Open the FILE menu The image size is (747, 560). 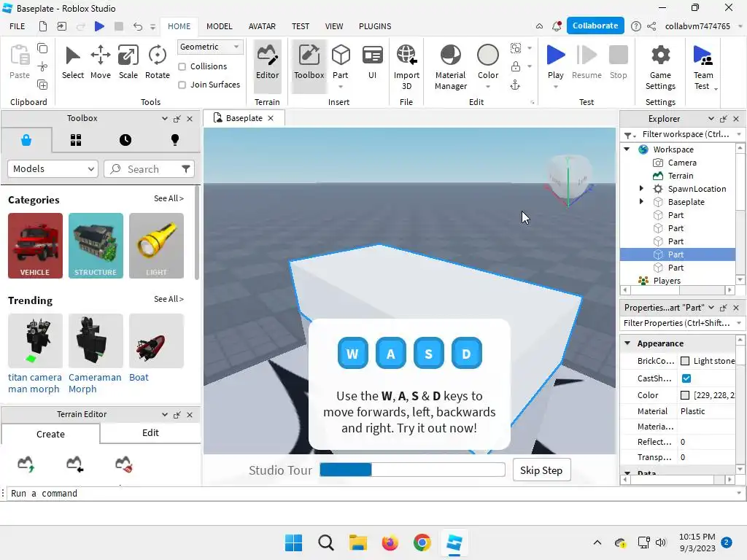[18, 26]
